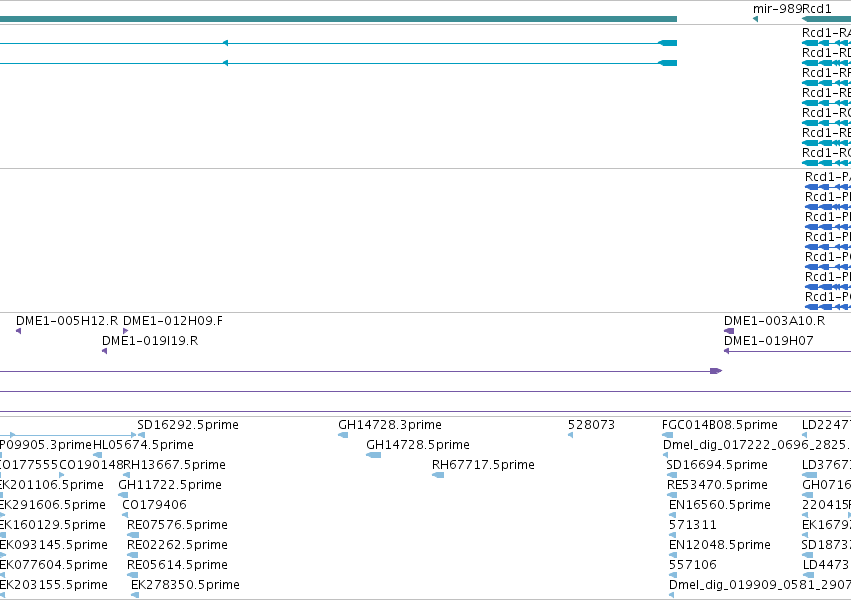
Task: Click the blue glyph under RH67717.5prime
Action: click(x=438, y=475)
